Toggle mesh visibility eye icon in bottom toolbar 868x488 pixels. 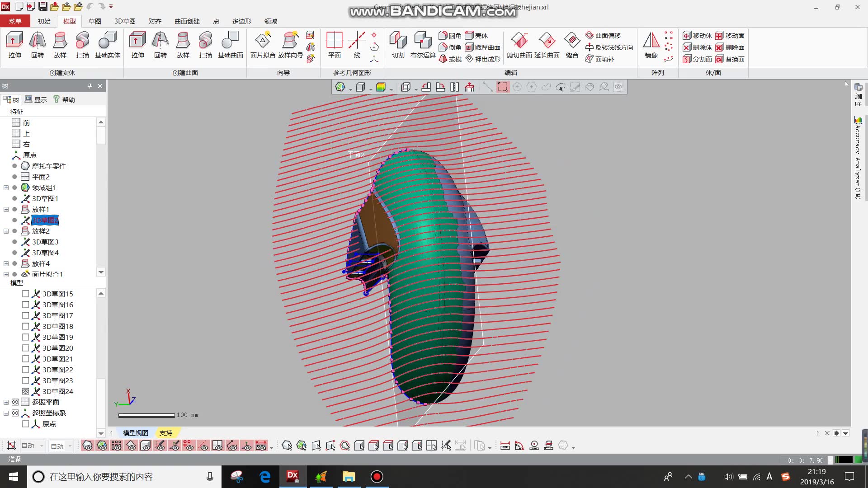[88, 446]
